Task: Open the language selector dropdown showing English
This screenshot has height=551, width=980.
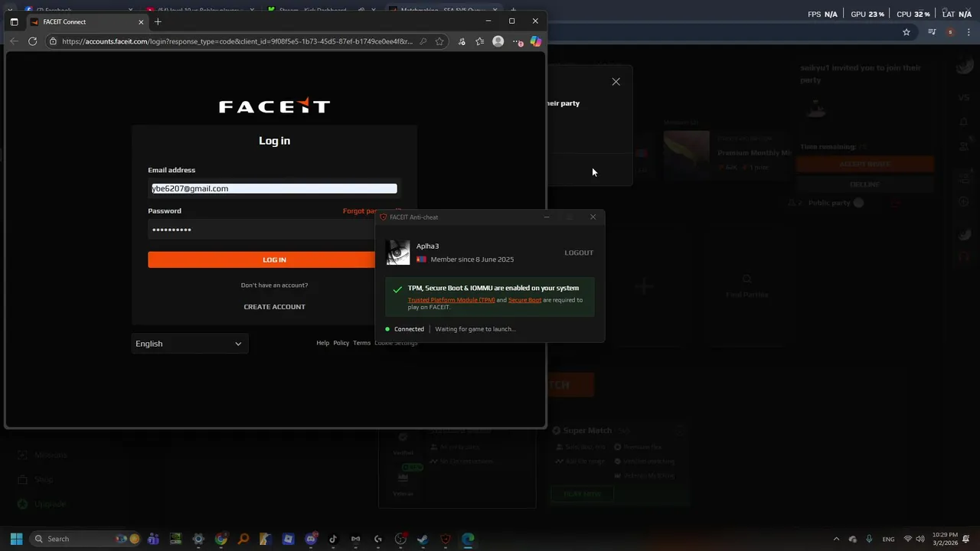Action: pyautogui.click(x=189, y=344)
